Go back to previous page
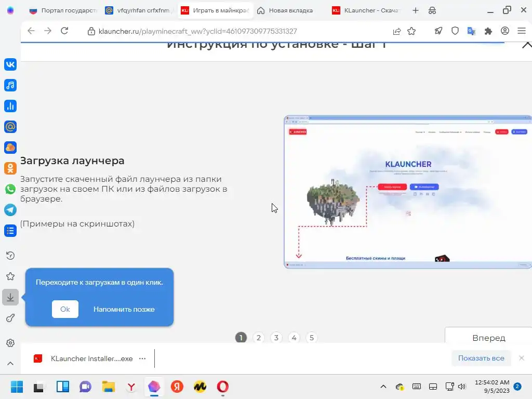 [x=31, y=31]
